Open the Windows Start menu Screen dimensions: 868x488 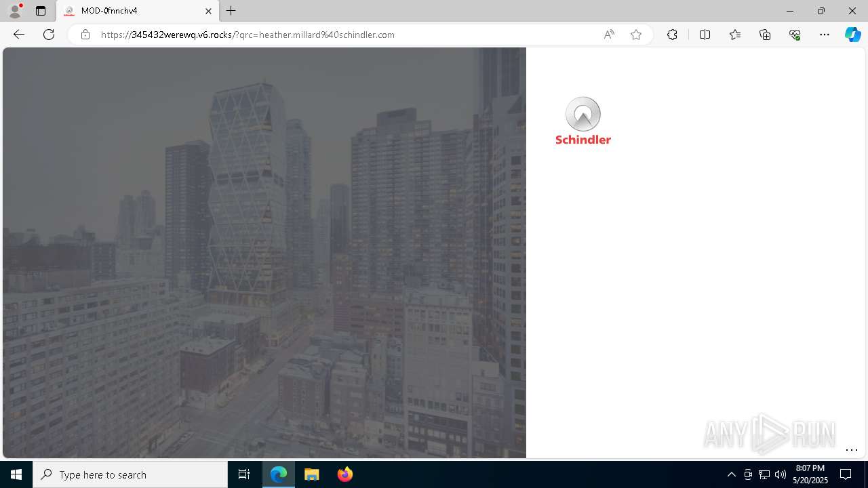pyautogui.click(x=16, y=474)
